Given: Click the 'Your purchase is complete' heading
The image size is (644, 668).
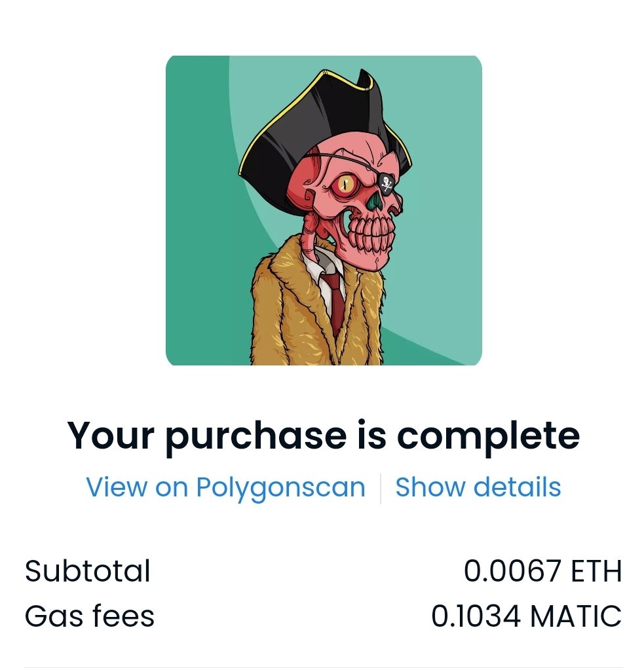Looking at the screenshot, I should point(323,436).
